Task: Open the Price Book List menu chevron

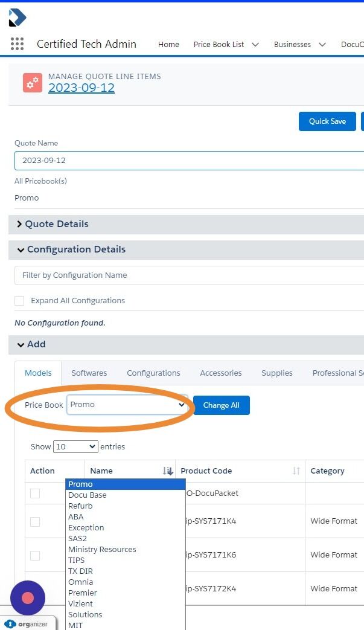Action: pos(255,45)
